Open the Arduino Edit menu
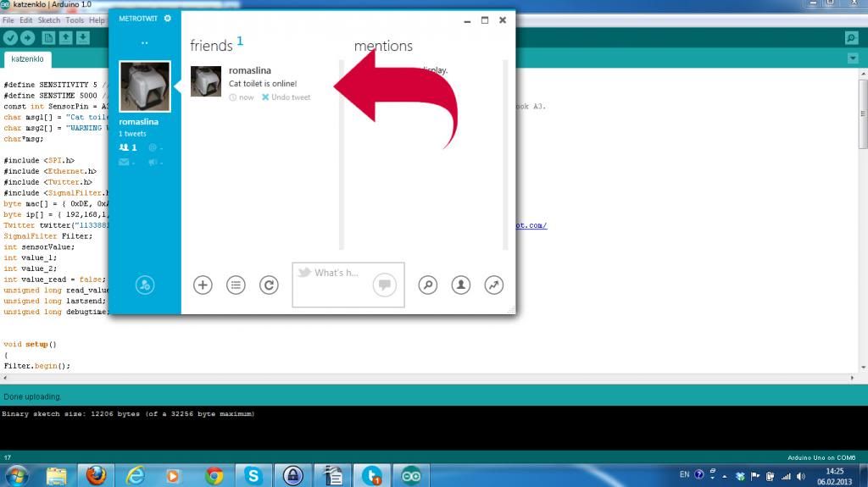The width and height of the screenshot is (868, 487). pyautogui.click(x=26, y=20)
